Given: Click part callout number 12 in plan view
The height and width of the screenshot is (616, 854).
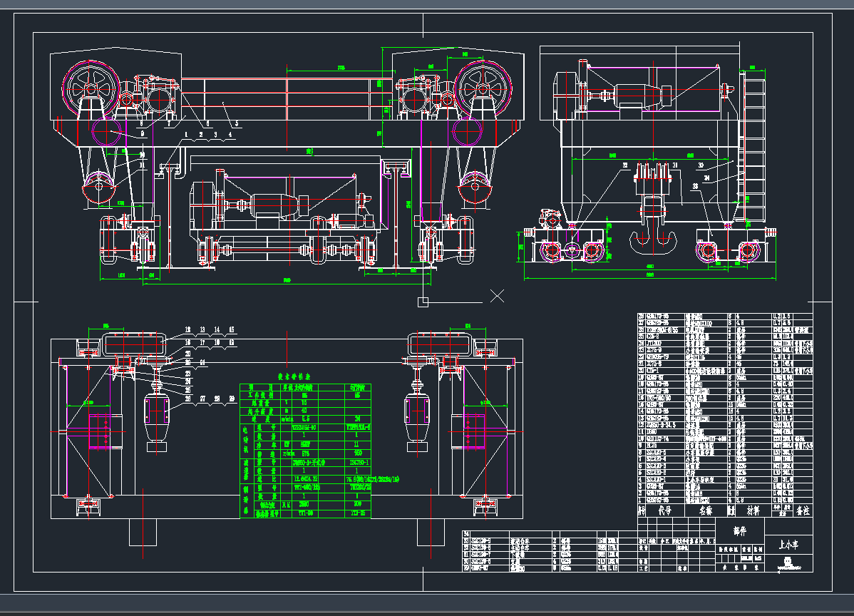Looking at the screenshot, I should point(188,331).
